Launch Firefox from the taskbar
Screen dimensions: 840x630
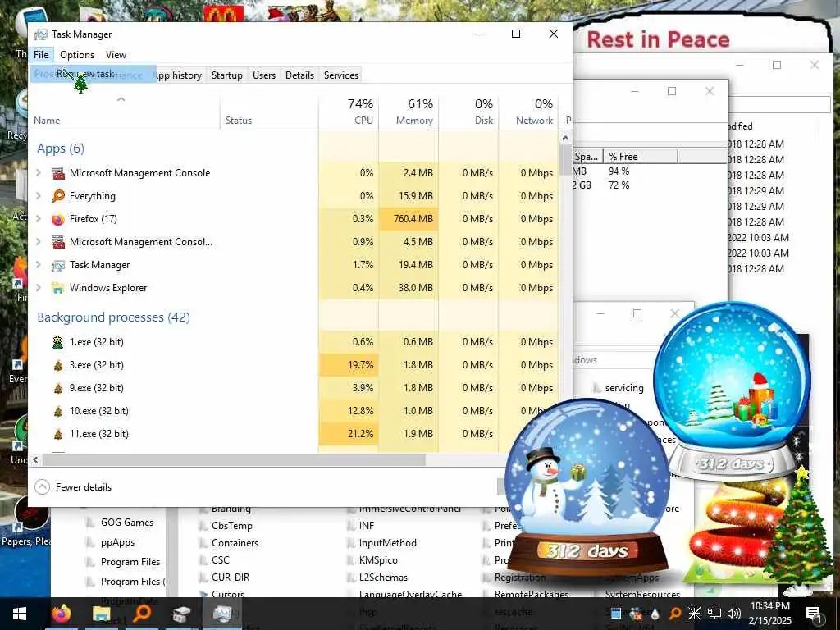click(x=61, y=614)
